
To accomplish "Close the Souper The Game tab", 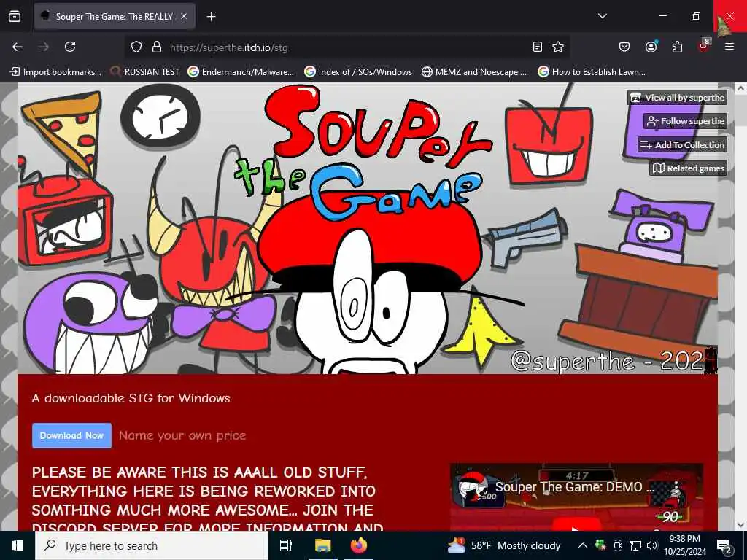I will point(184,16).
